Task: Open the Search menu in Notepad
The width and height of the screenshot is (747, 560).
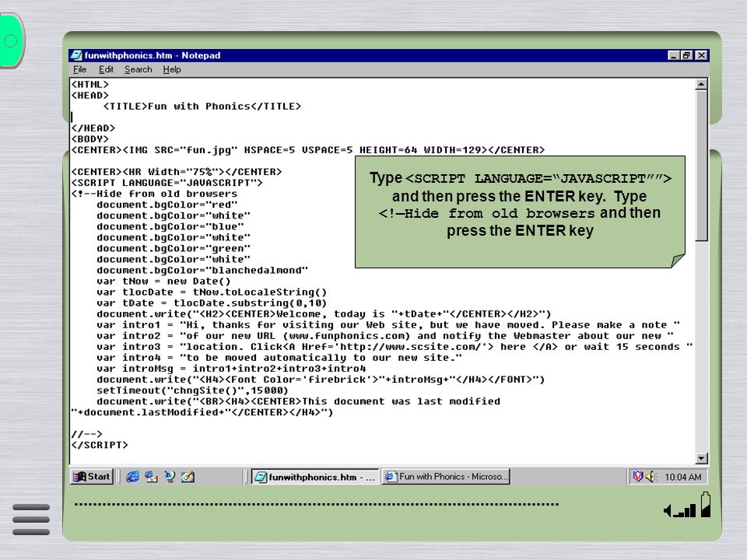Action: [139, 69]
